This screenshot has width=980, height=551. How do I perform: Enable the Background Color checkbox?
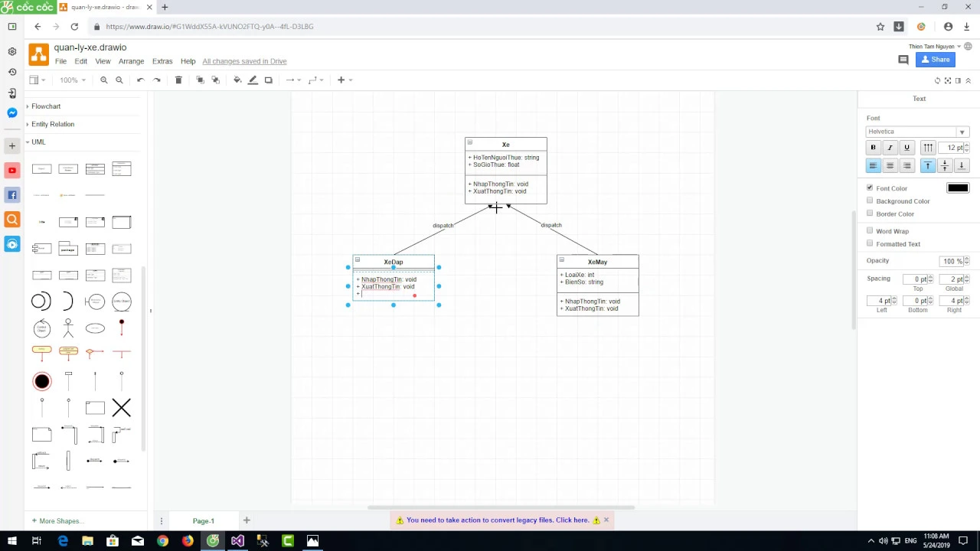click(870, 201)
